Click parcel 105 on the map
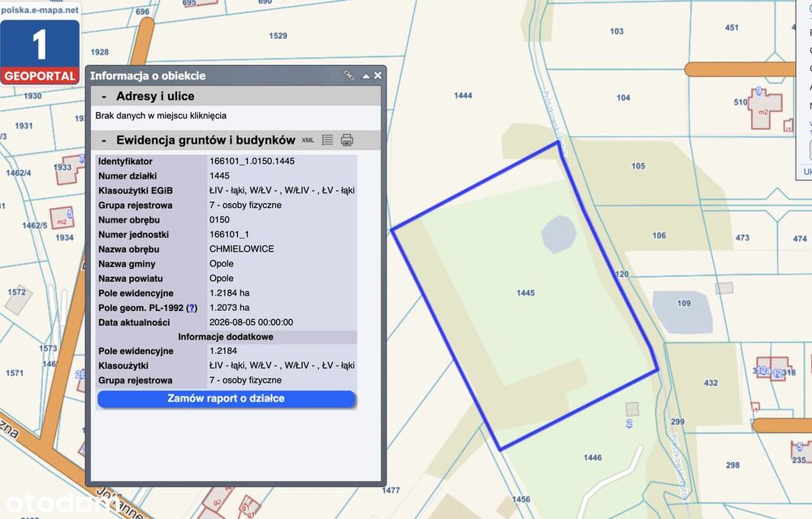Screen dimensions: 812x519 (x=638, y=167)
